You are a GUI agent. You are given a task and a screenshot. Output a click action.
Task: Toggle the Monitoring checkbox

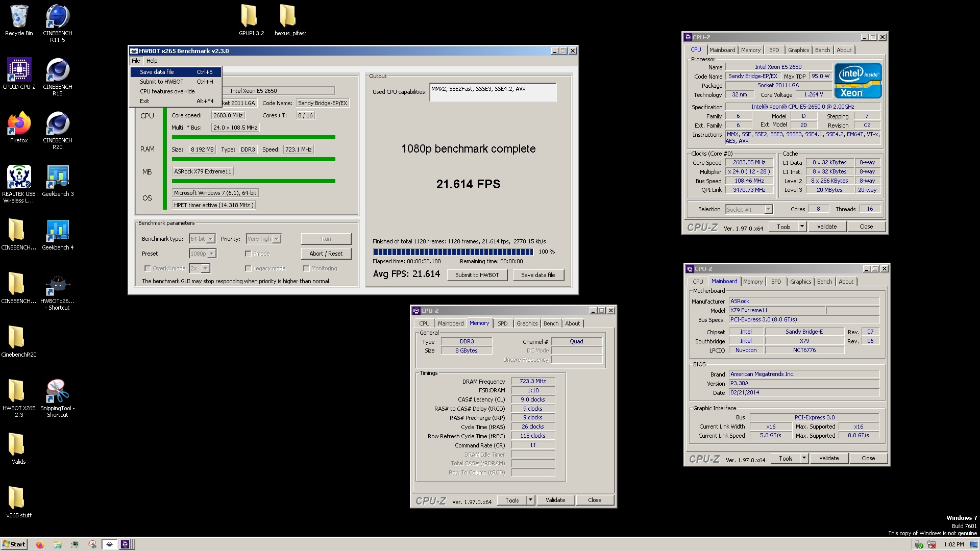[306, 268]
